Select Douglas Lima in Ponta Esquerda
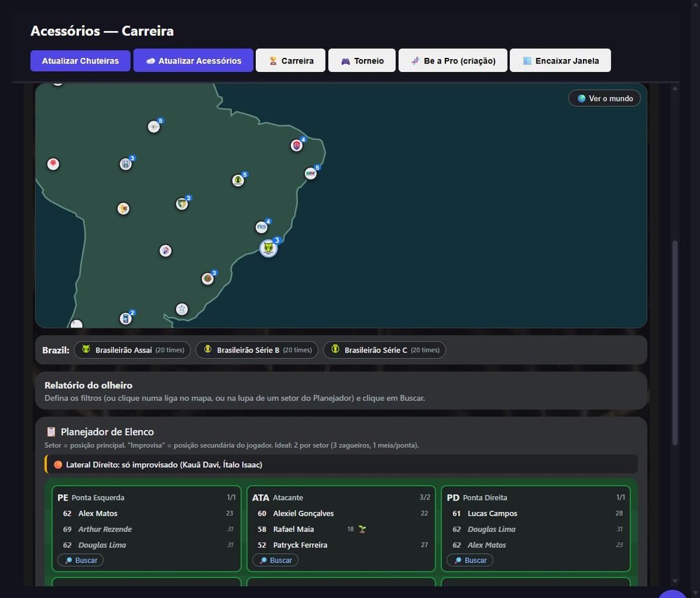The width and height of the screenshot is (700, 598). [x=146, y=545]
